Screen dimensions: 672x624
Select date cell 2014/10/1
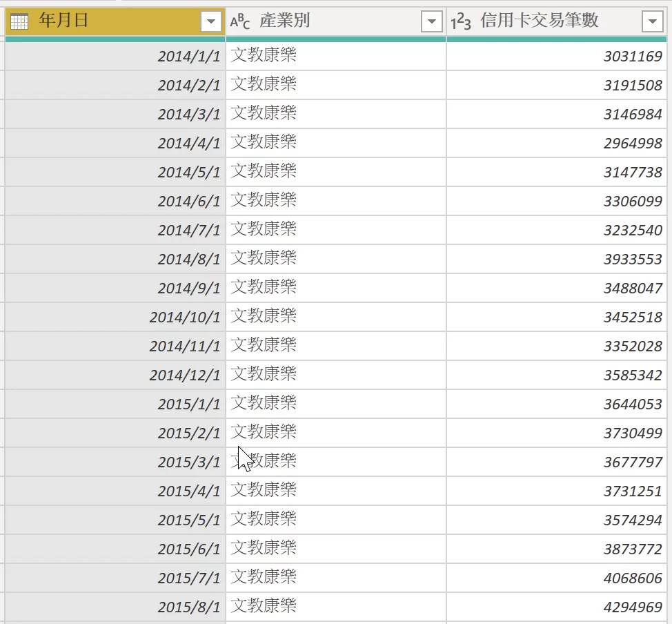pyautogui.click(x=115, y=317)
